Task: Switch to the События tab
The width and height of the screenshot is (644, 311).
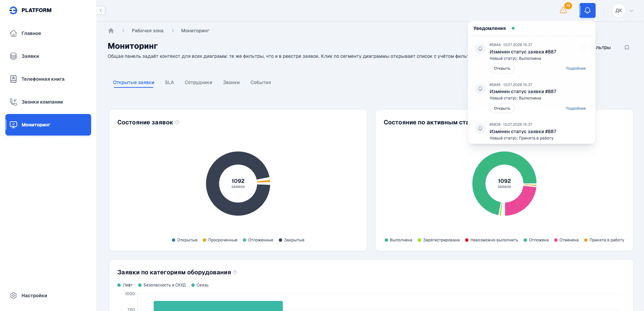Action: coord(261,82)
